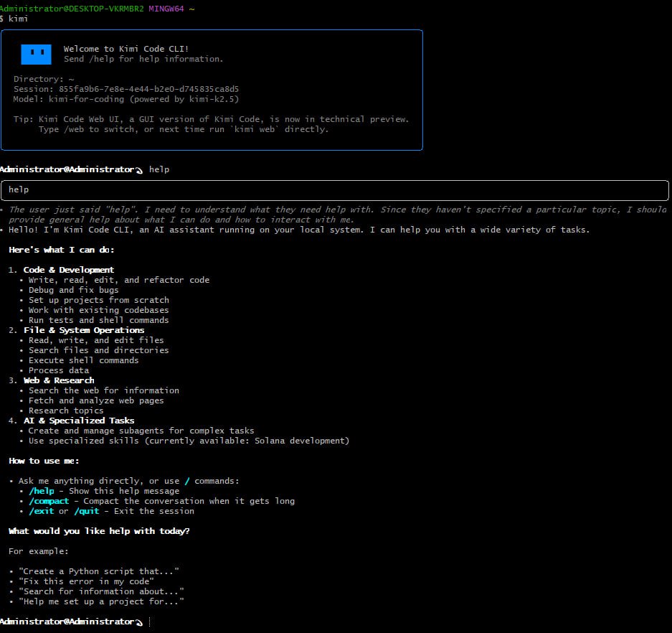Click the session ID 855fa9b6 text
Viewport: 672px width, 633px height.
tap(148, 89)
